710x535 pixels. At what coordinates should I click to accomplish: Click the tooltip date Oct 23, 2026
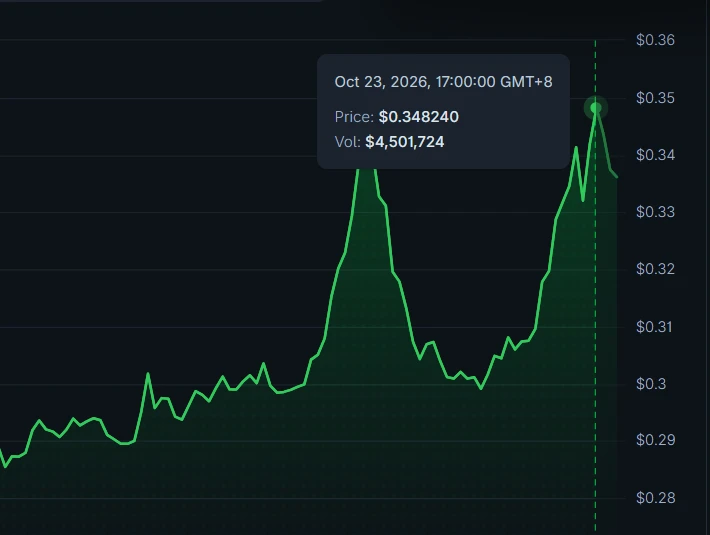[x=382, y=82]
